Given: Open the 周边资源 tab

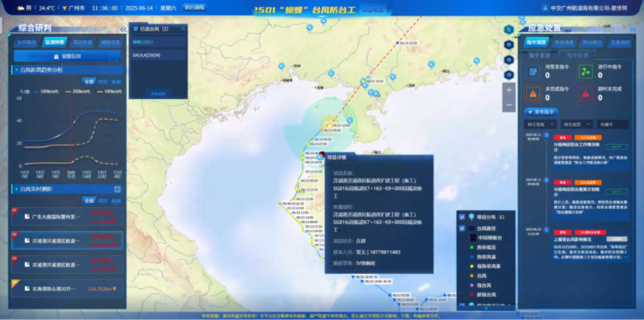Looking at the screenshot, I should point(82,42).
